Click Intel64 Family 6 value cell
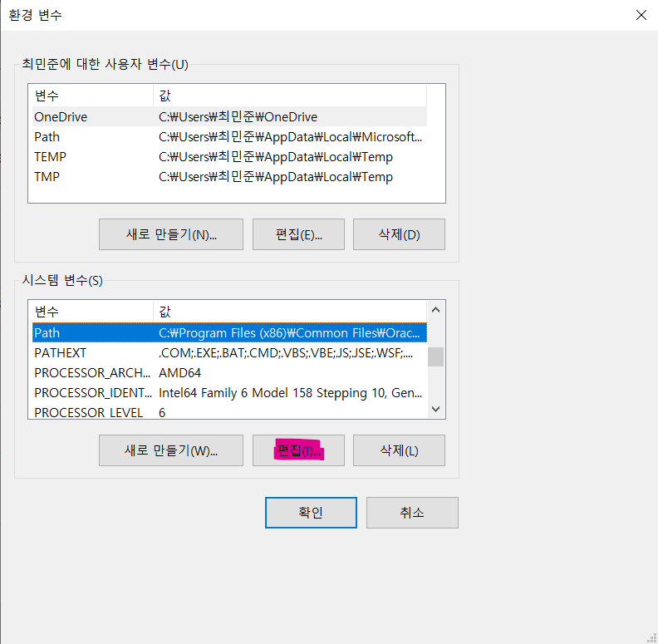The height and width of the screenshot is (644, 658). coord(291,393)
